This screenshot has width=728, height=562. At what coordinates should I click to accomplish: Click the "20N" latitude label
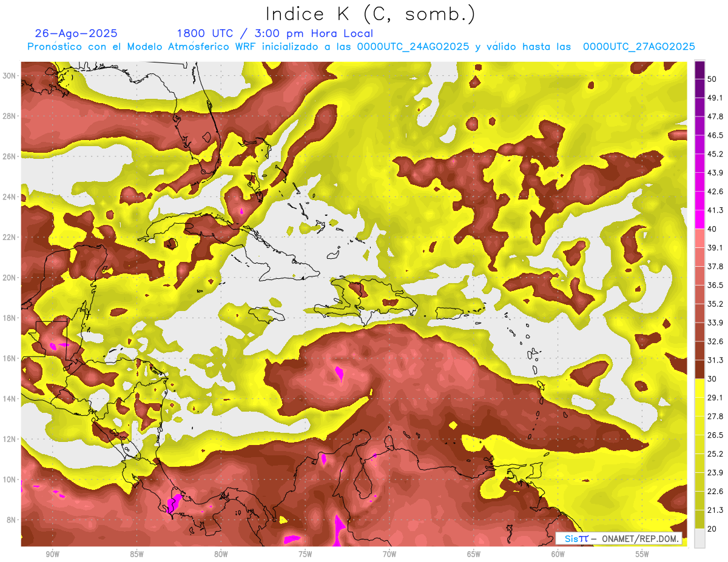point(9,278)
